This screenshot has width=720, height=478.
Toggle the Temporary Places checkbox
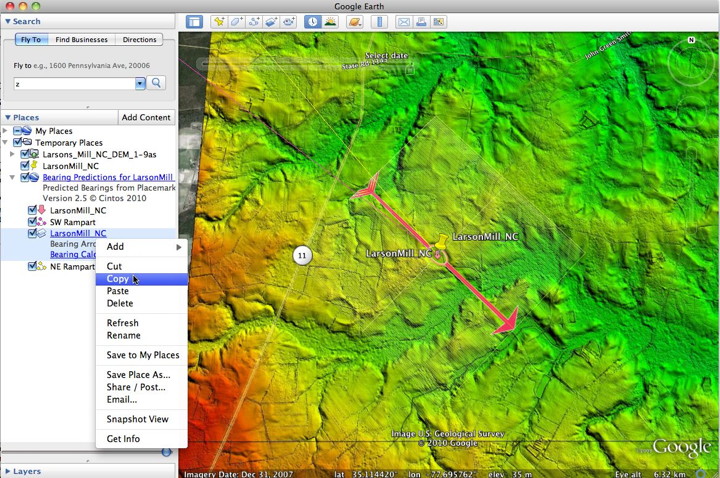pos(17,143)
